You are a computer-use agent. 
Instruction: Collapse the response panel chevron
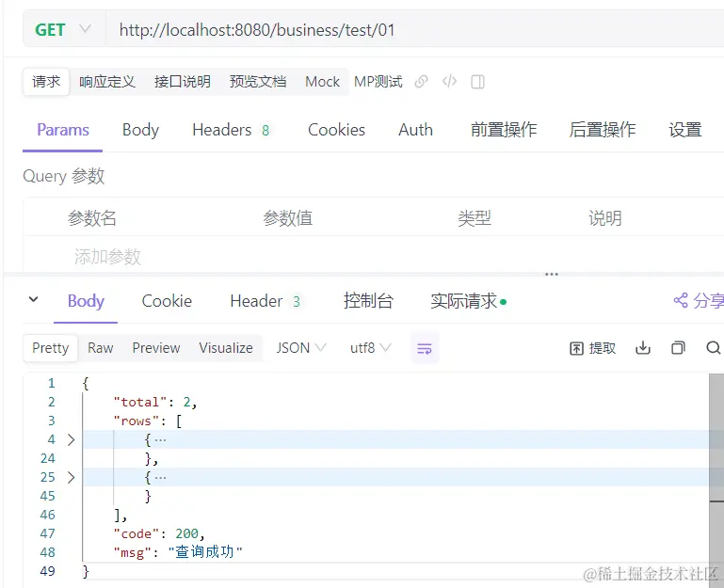(x=33, y=300)
